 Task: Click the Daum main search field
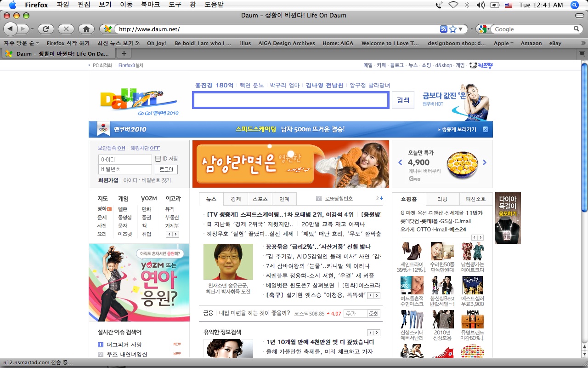click(291, 100)
